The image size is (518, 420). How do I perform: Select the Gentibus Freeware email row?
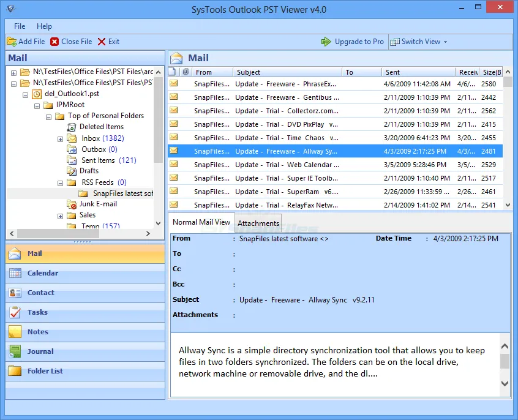click(335, 97)
